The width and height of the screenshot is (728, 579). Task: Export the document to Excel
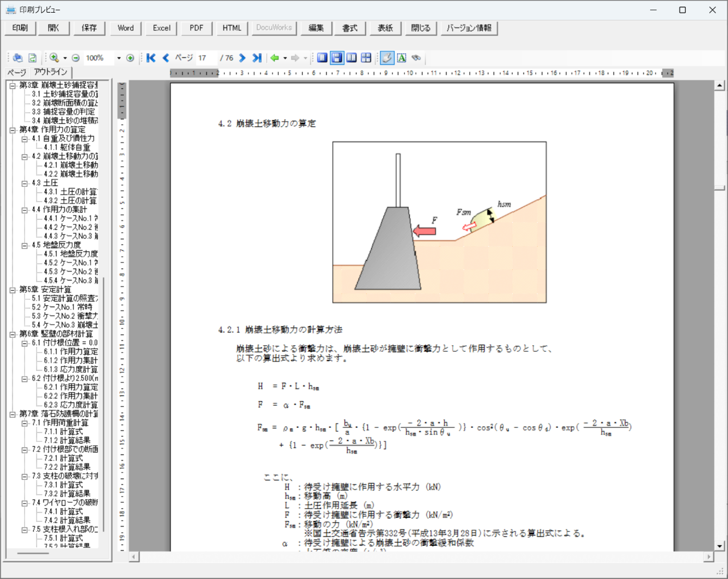161,28
